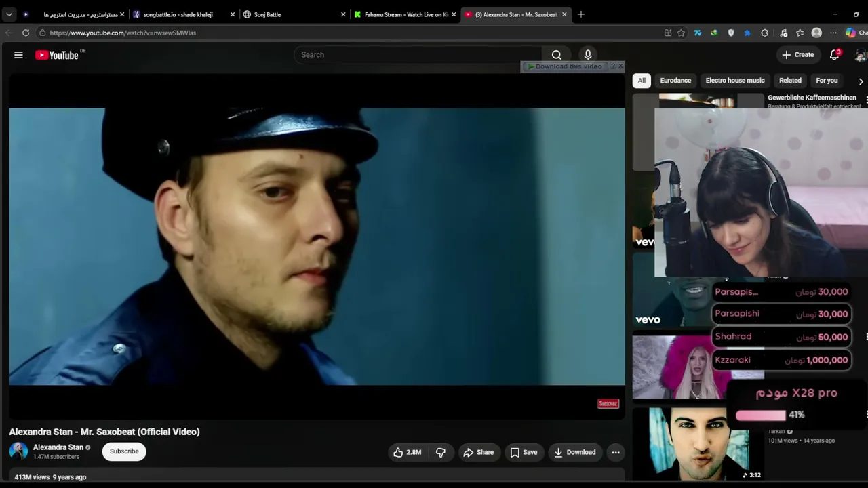The width and height of the screenshot is (868, 488).
Task: Select the Eurodance filter chip
Action: click(676, 81)
